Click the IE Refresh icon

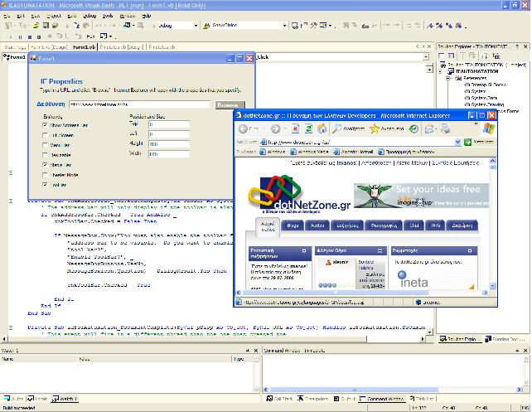click(308, 128)
